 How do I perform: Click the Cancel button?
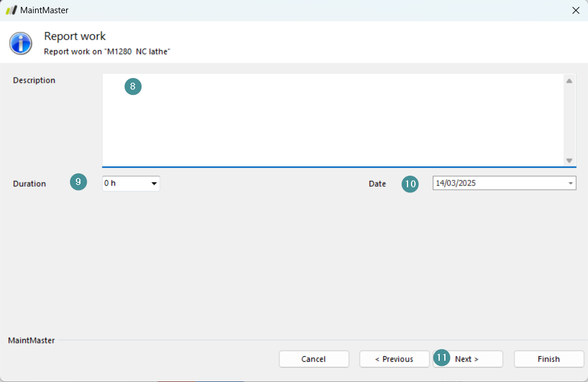[x=314, y=359]
